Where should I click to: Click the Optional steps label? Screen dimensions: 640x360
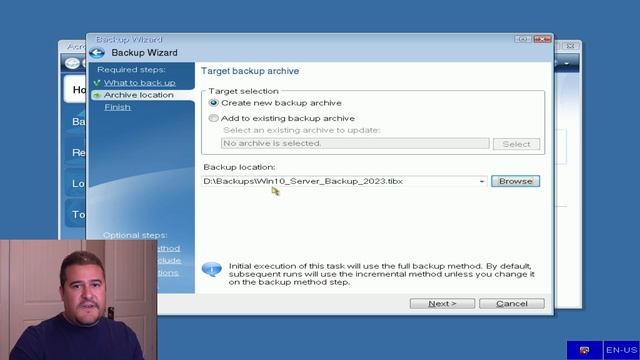(x=135, y=235)
